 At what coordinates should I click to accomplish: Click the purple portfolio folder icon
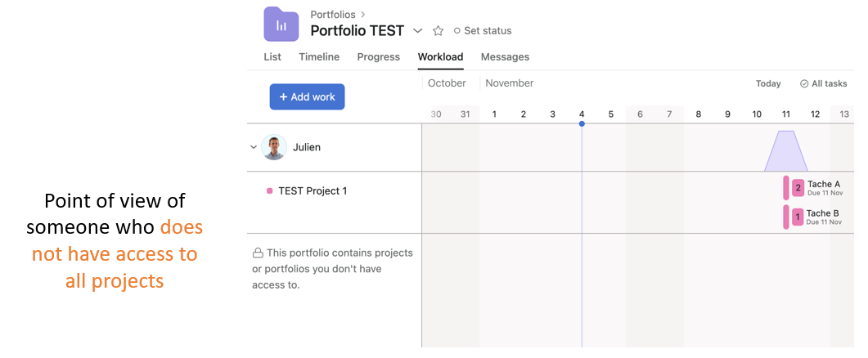281,24
